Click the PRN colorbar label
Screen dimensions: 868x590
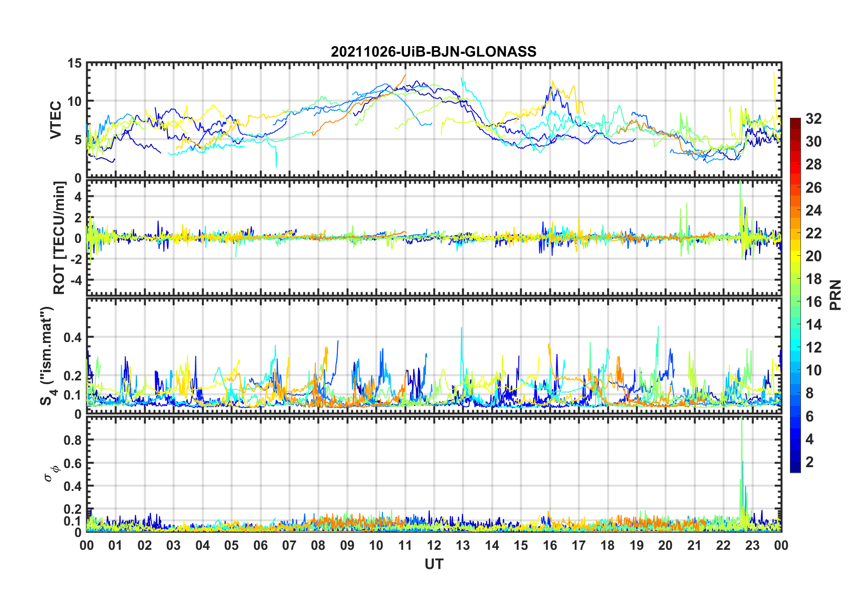[835, 295]
